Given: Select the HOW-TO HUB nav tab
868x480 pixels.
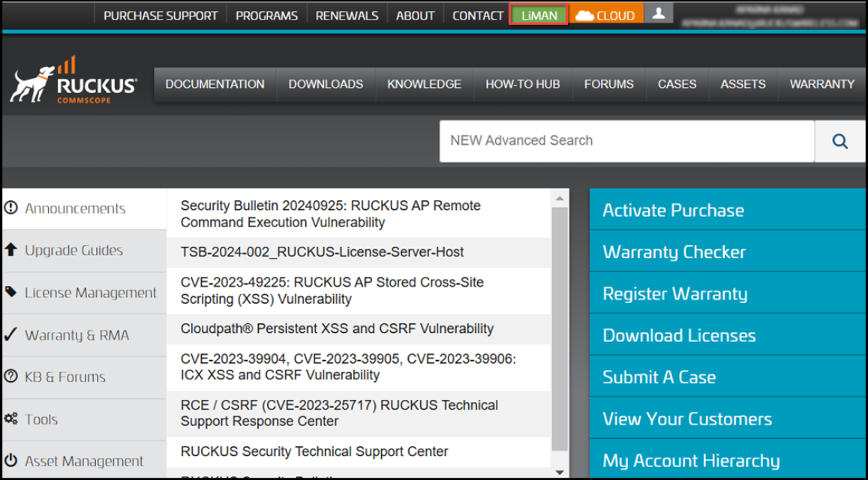Looking at the screenshot, I should coord(523,84).
